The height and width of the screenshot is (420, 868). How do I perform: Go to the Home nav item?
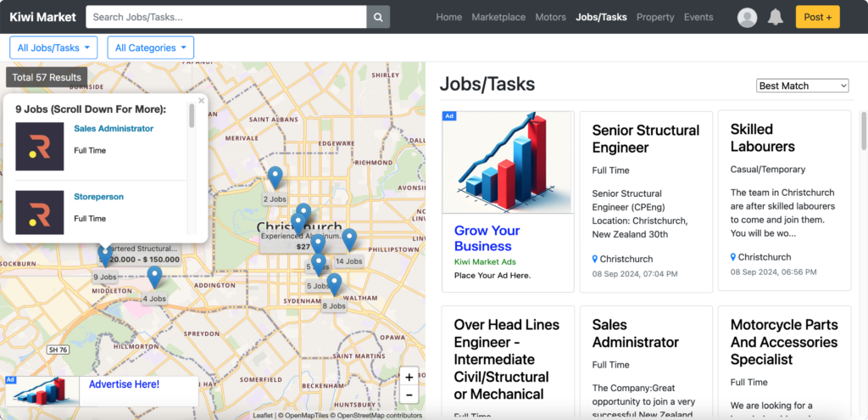pyautogui.click(x=449, y=17)
